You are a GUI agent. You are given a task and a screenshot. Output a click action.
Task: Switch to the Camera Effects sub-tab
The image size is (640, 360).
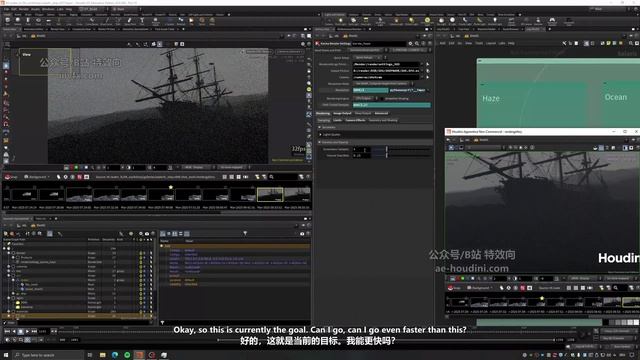(x=355, y=120)
